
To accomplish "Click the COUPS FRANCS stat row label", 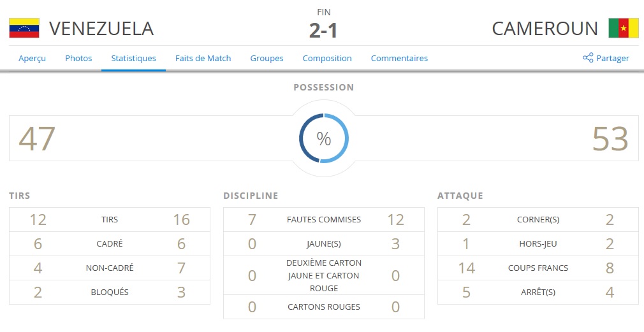I will click(x=538, y=268).
